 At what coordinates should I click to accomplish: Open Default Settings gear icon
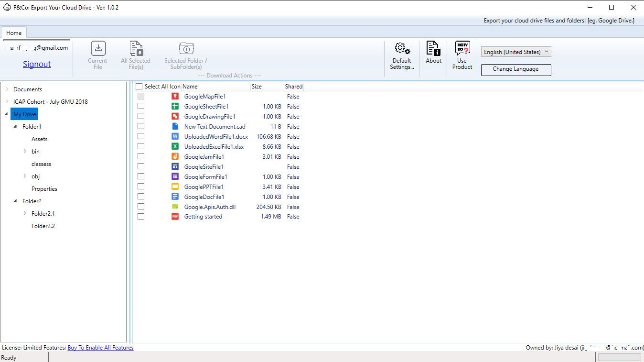(402, 49)
